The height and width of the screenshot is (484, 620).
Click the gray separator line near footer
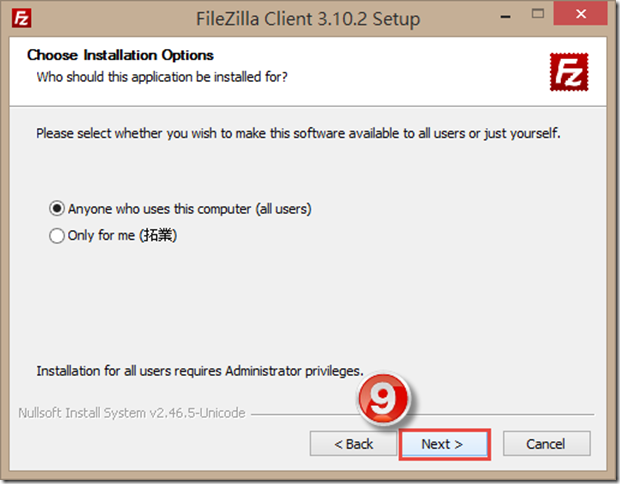422,414
